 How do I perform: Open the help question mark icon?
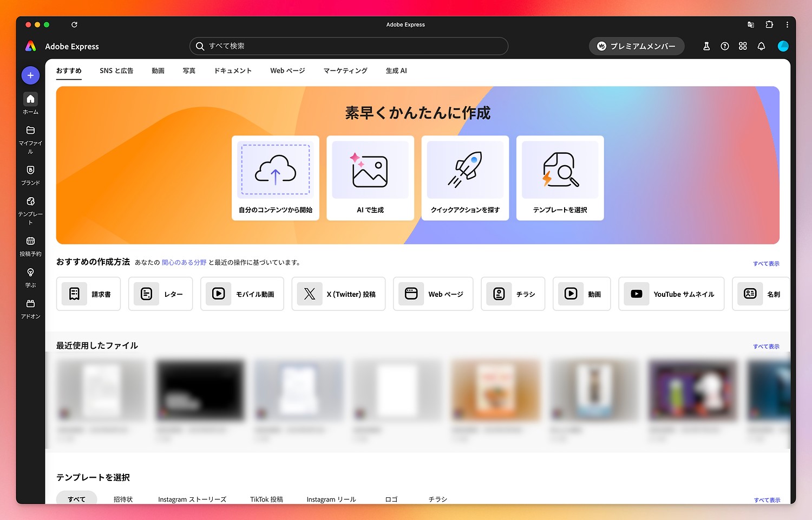click(725, 47)
